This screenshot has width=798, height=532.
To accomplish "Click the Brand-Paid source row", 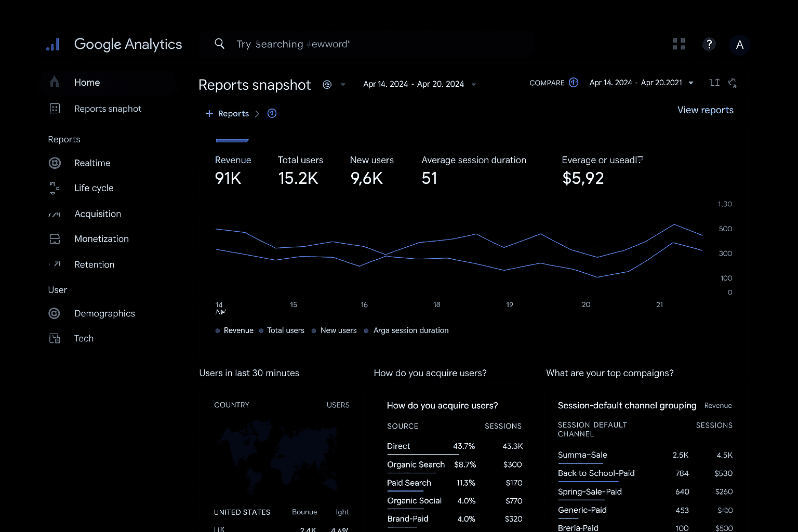I will 455,519.
